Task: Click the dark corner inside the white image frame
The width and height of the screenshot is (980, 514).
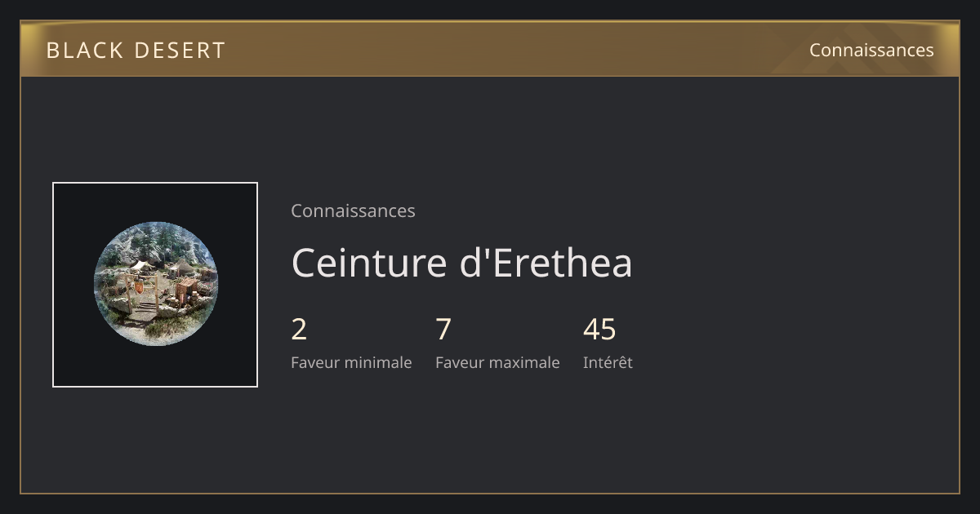Action: pos(69,200)
